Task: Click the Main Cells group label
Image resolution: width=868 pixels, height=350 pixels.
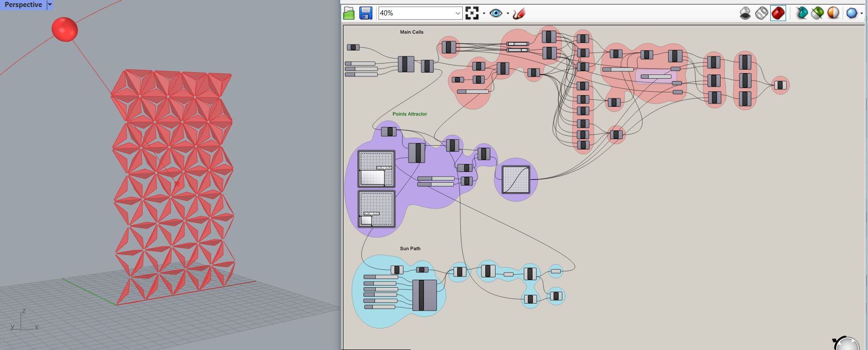Action: click(x=412, y=32)
